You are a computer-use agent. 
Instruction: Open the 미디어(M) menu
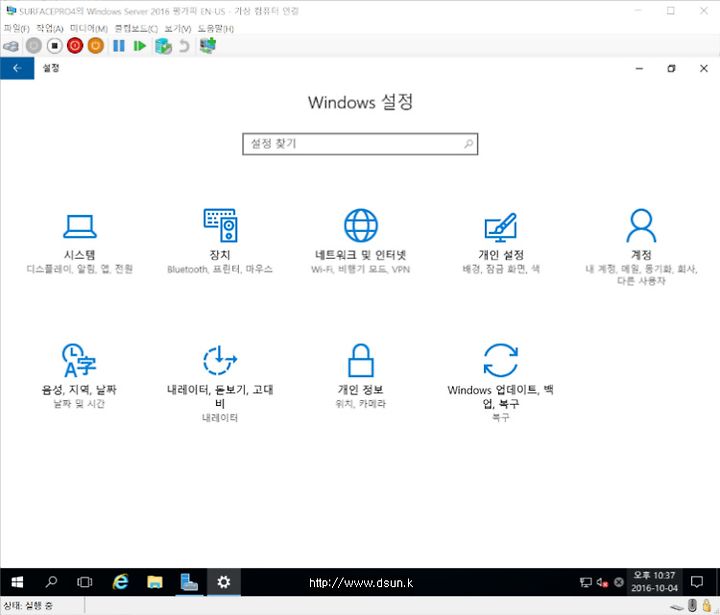(89, 28)
